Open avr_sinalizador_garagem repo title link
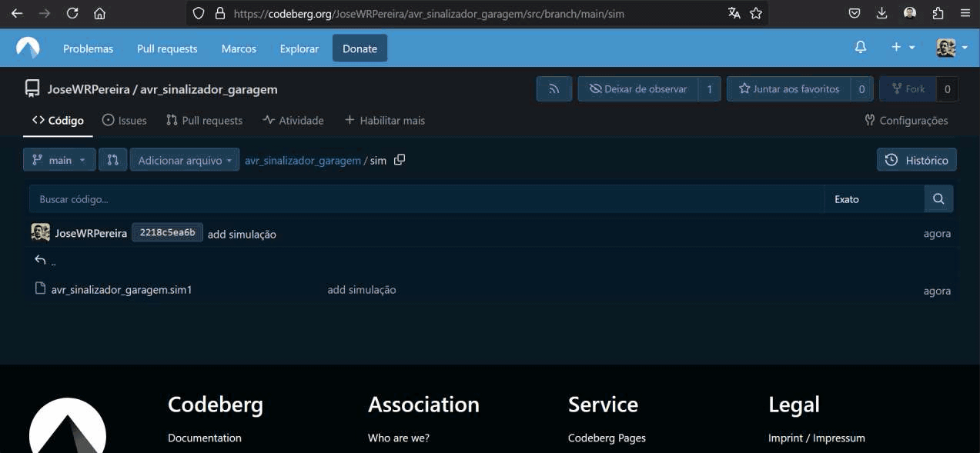 [209, 89]
